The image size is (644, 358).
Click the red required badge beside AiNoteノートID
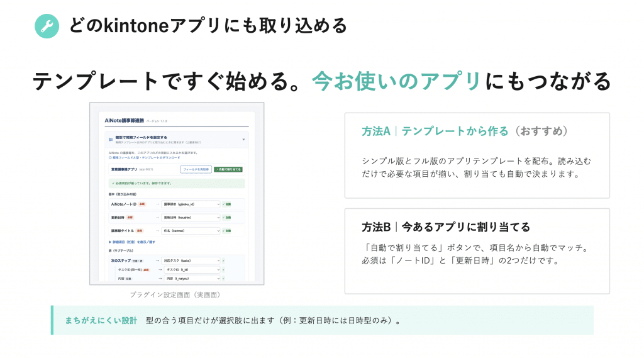142,204
